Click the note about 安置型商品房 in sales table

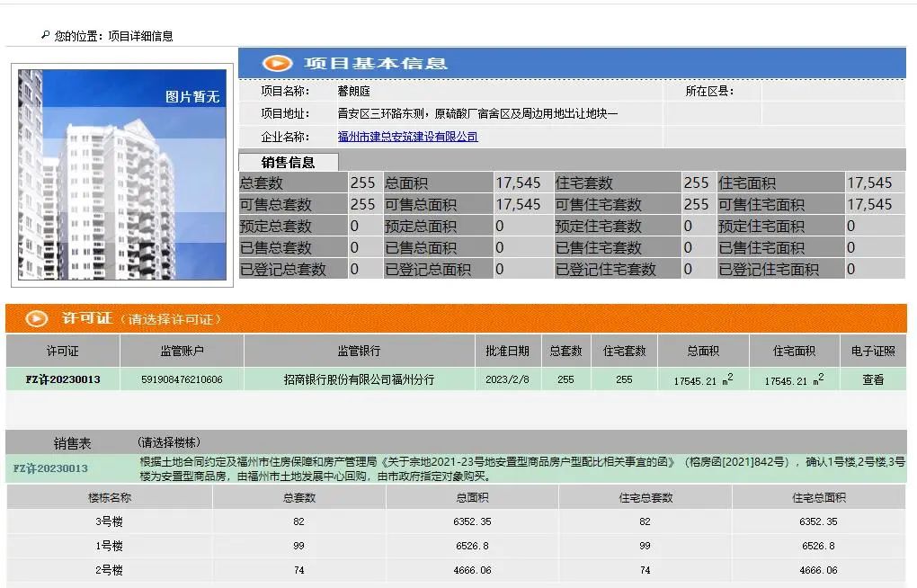click(x=522, y=469)
